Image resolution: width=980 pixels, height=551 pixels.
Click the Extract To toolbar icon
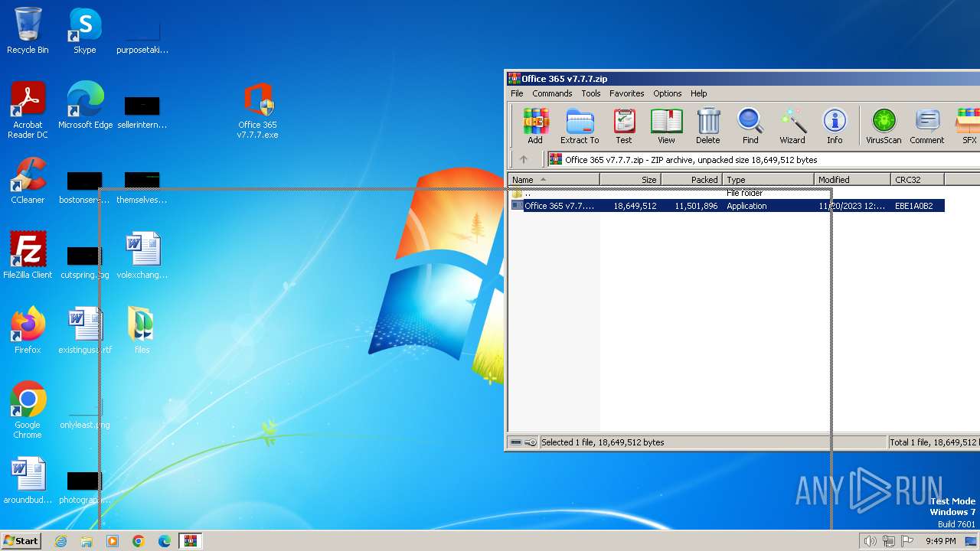pos(580,126)
